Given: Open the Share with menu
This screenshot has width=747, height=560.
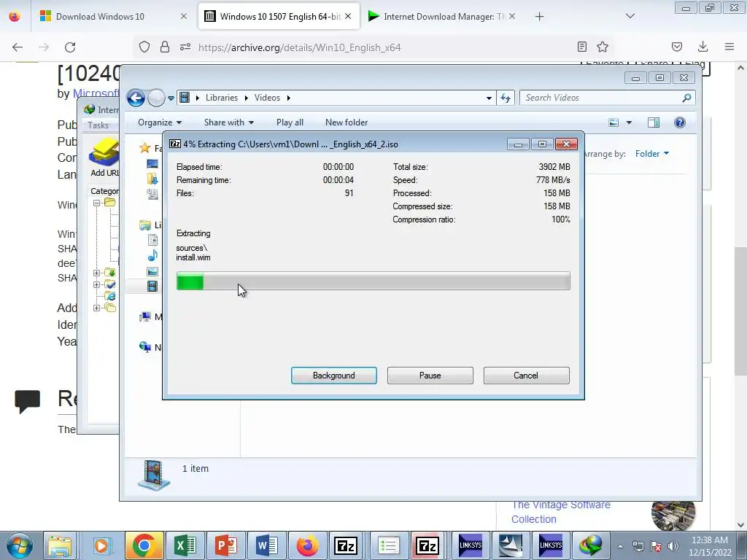Looking at the screenshot, I should (x=228, y=122).
